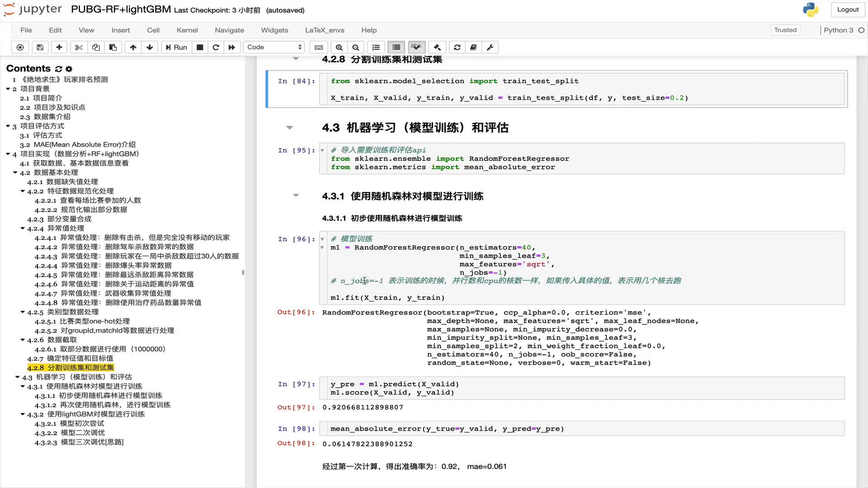This screenshot has height=488, width=868.
Task: Collapse the 4.3.1 heading in notebook
Action: coord(296,196)
